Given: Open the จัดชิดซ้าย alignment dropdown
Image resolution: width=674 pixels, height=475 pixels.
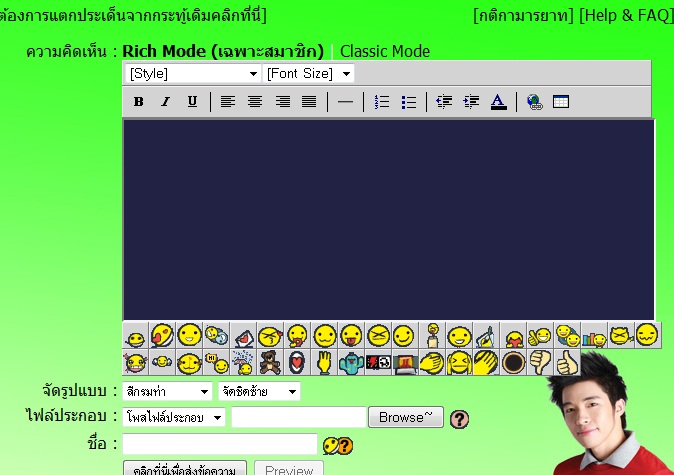Looking at the screenshot, I should 259,391.
